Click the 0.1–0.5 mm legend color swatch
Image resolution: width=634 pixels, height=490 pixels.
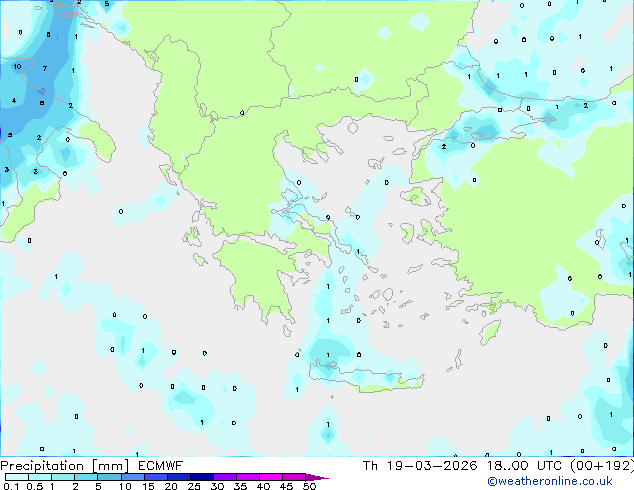coord(17,477)
